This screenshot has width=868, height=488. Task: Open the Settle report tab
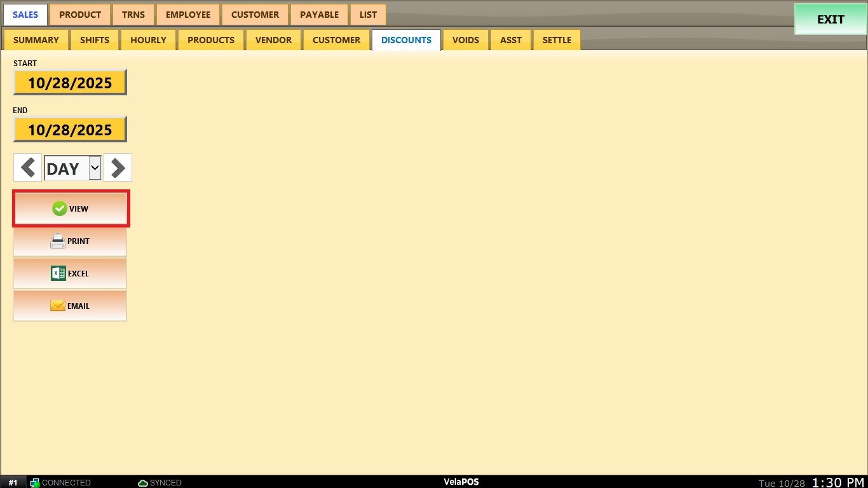coord(557,40)
